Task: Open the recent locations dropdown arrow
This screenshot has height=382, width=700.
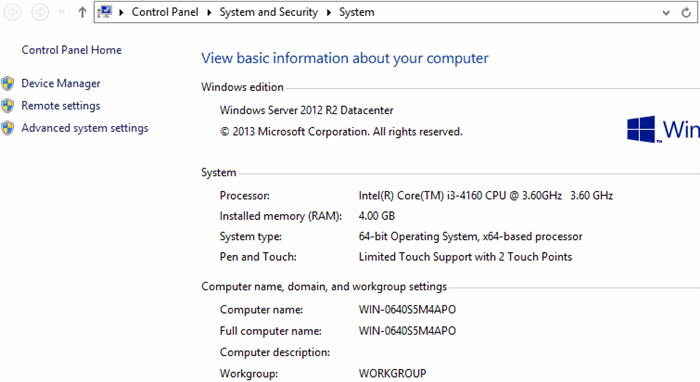Action: point(62,12)
